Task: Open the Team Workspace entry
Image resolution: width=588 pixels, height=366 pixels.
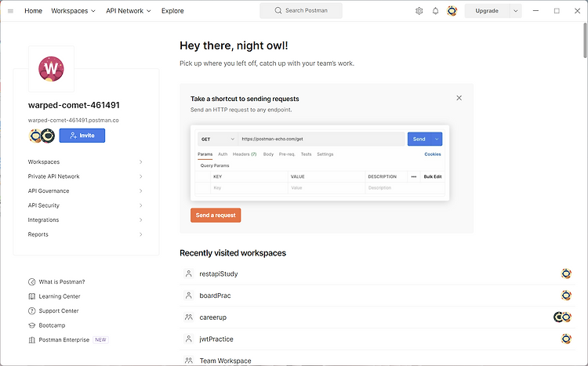Action: pos(225,361)
